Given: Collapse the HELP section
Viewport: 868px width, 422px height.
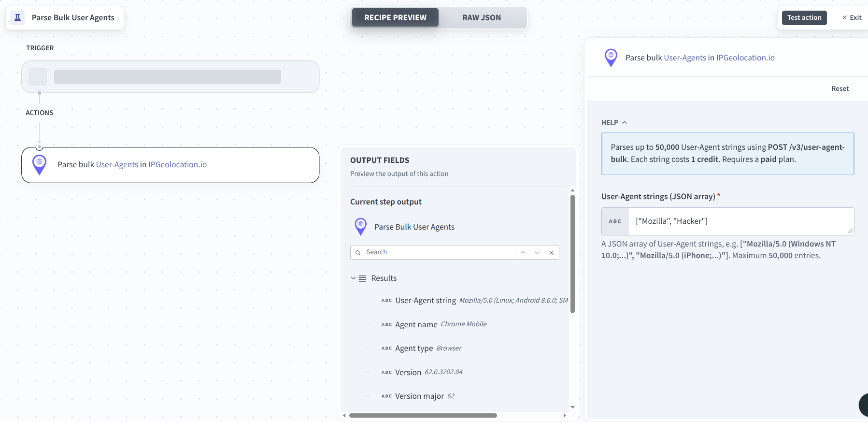Looking at the screenshot, I should click(x=614, y=123).
